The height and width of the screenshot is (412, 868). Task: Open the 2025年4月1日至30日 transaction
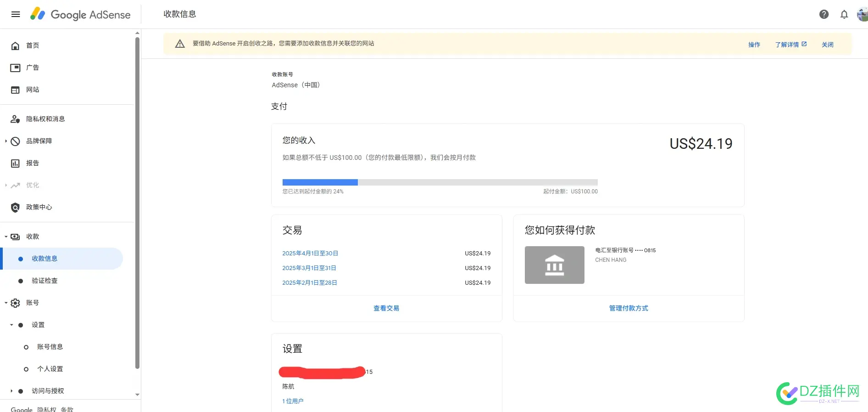(x=310, y=254)
